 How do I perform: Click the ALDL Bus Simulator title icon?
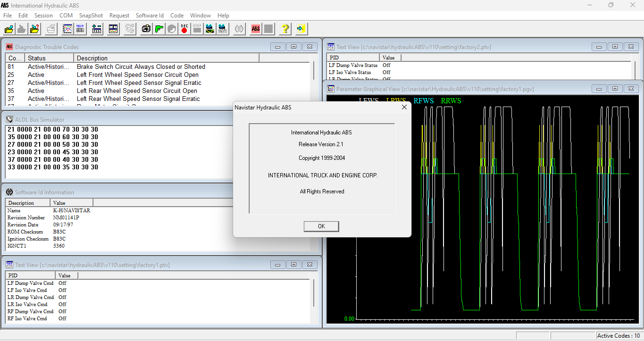9,119
